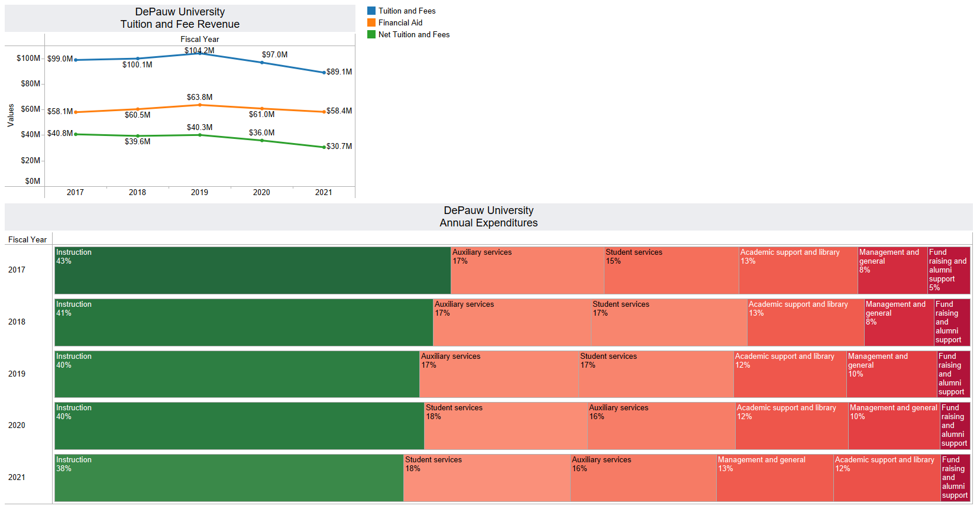The height and width of the screenshot is (509, 980).
Task: Click the $58.1M financial aid label
Action: click(60, 111)
